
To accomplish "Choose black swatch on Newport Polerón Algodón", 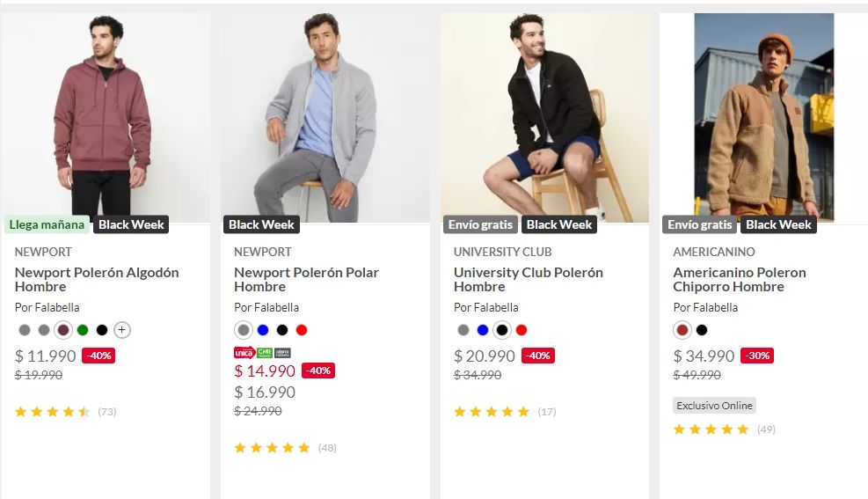I will (x=102, y=330).
